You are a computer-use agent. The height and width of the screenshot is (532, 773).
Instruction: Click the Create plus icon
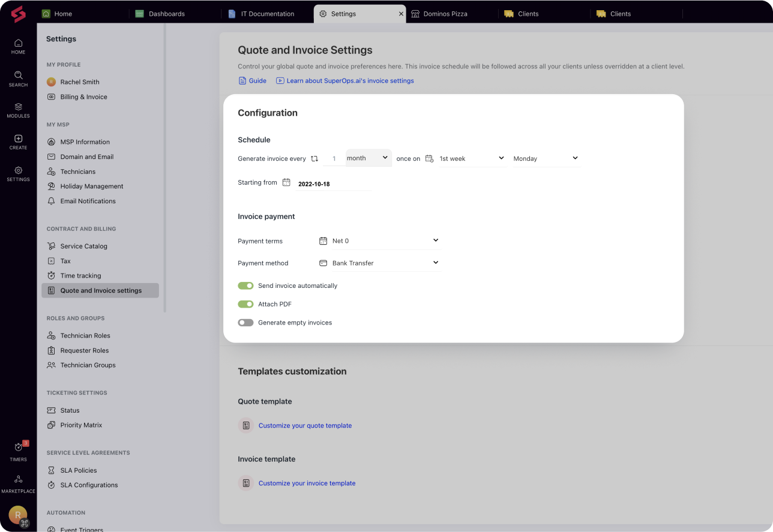click(x=18, y=139)
